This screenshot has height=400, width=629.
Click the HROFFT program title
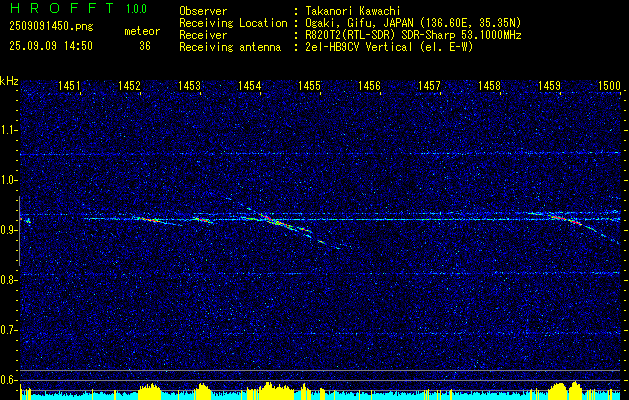[x=62, y=8]
